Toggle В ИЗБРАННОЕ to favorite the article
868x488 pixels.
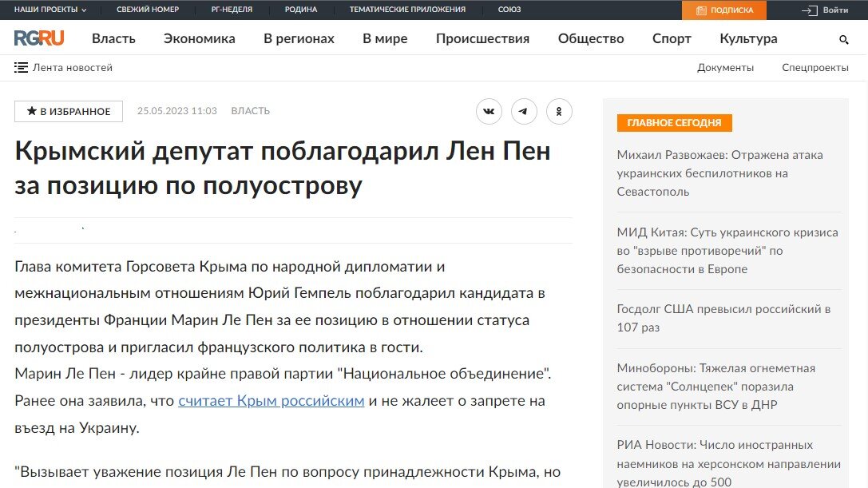coord(68,111)
